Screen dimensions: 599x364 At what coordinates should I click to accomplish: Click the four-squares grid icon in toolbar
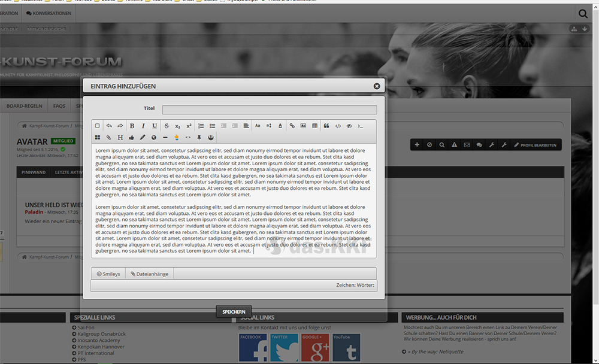(x=98, y=137)
